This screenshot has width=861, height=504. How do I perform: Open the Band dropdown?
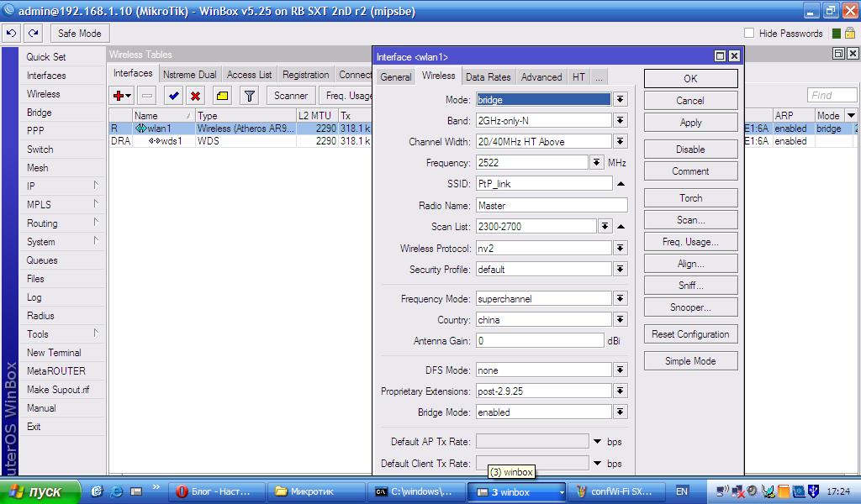[620, 121]
